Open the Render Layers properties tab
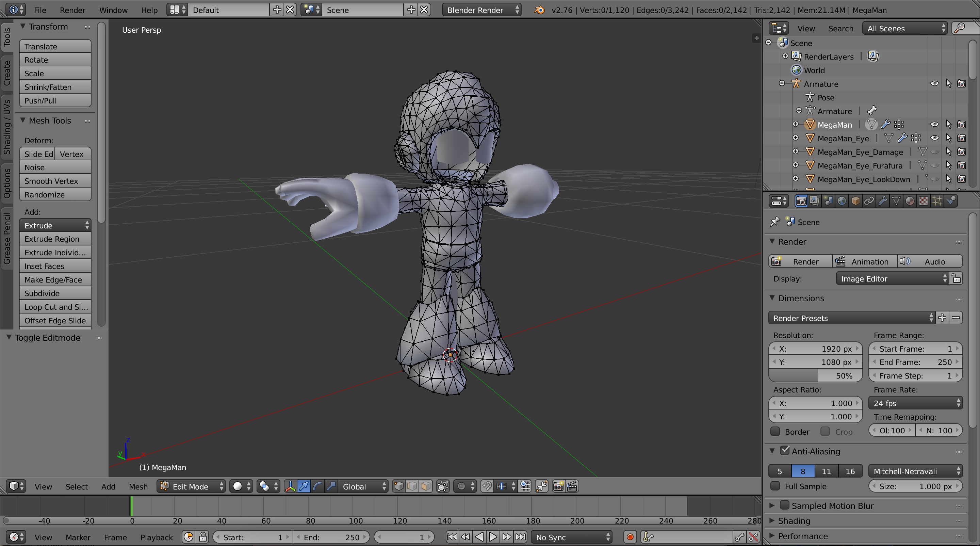The height and width of the screenshot is (546, 980). (815, 201)
